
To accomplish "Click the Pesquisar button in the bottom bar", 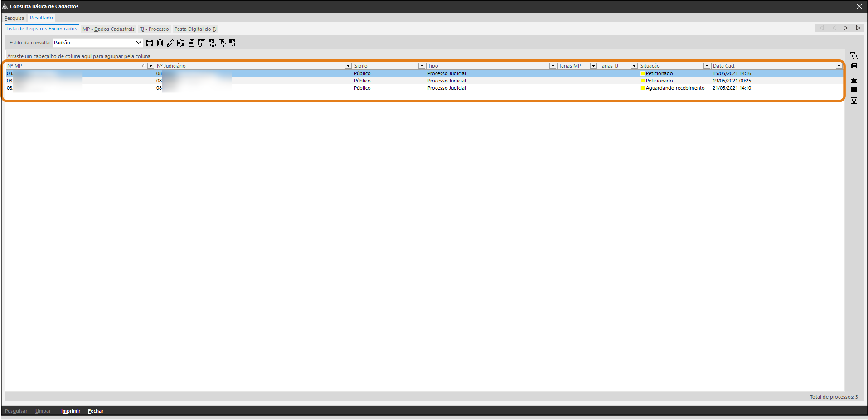I will pos(16,411).
